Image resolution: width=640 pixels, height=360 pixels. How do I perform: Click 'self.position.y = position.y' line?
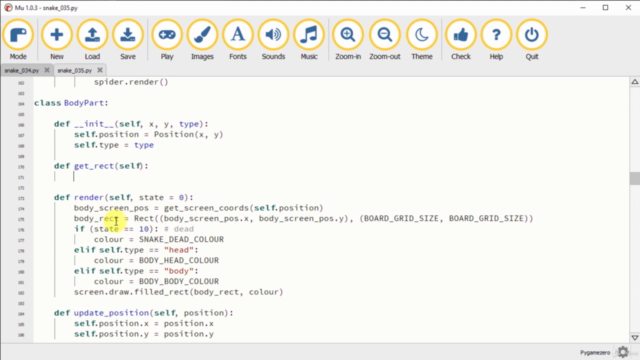pyautogui.click(x=144, y=334)
